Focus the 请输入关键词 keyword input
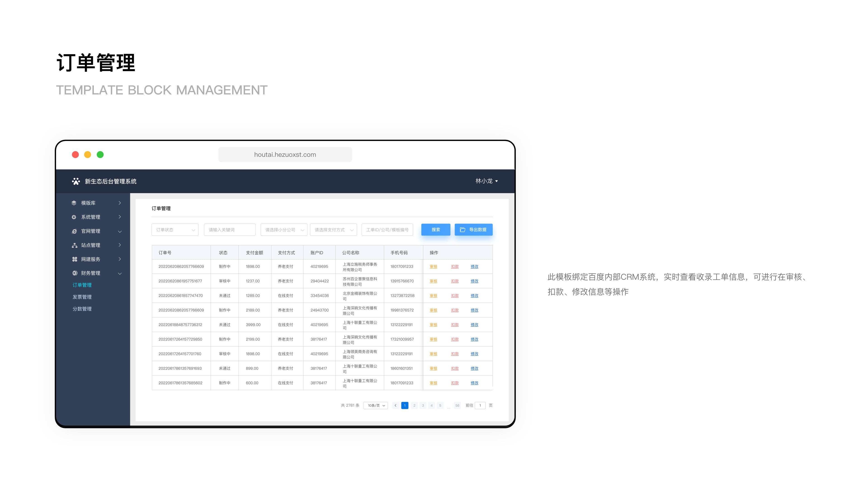The width and height of the screenshot is (868, 488). 229,230
